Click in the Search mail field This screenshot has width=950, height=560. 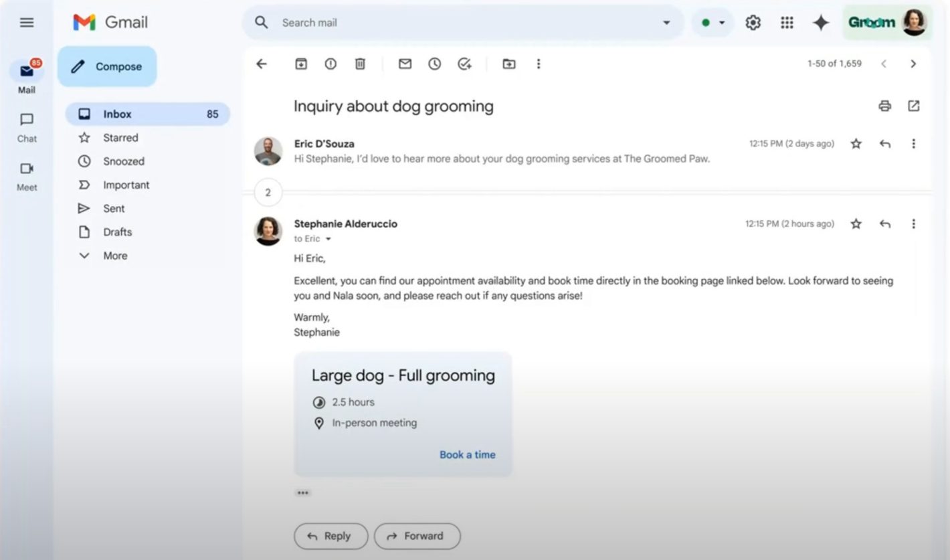462,23
